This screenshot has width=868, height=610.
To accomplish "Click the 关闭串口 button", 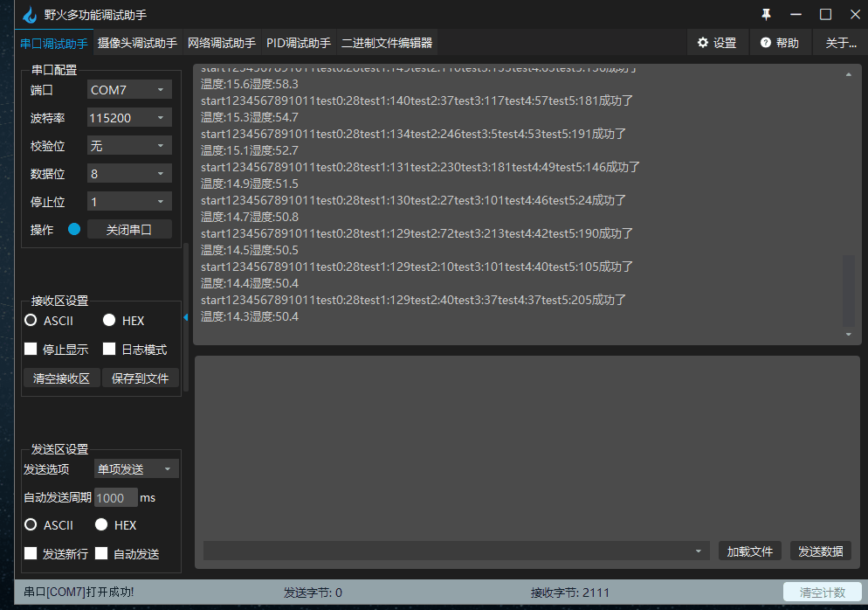I will click(129, 229).
